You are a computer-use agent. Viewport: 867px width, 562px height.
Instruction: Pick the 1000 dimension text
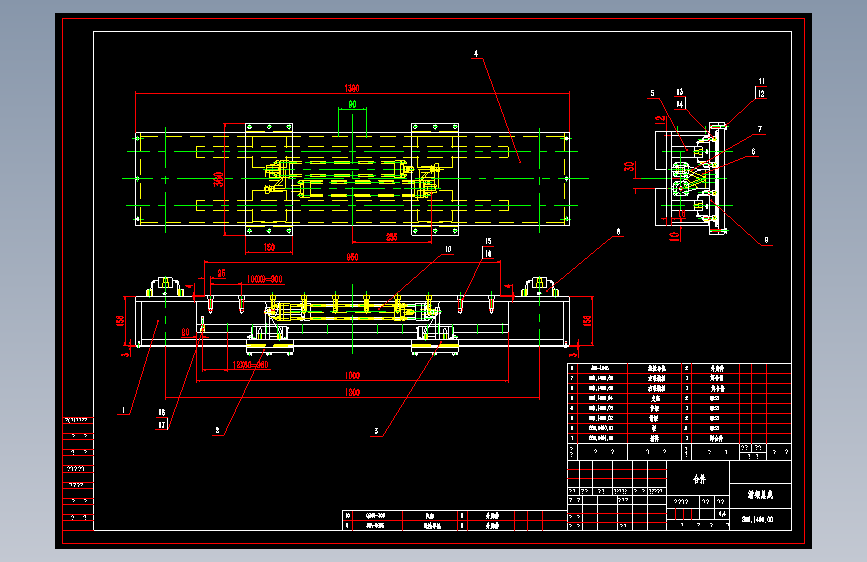click(352, 376)
